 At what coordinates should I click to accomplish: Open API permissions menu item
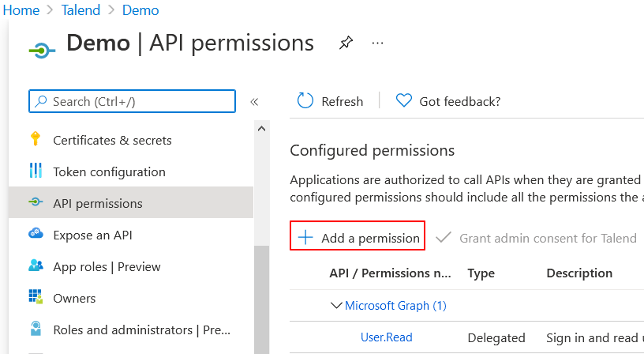98,203
